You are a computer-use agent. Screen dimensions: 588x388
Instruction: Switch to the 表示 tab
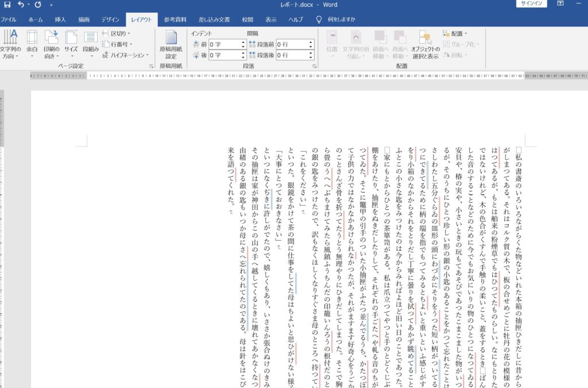271,20
